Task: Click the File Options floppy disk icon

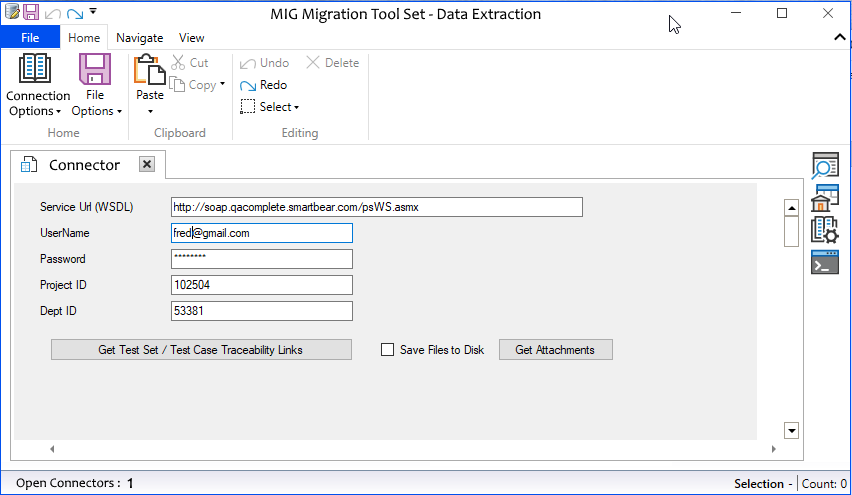Action: [x=95, y=68]
